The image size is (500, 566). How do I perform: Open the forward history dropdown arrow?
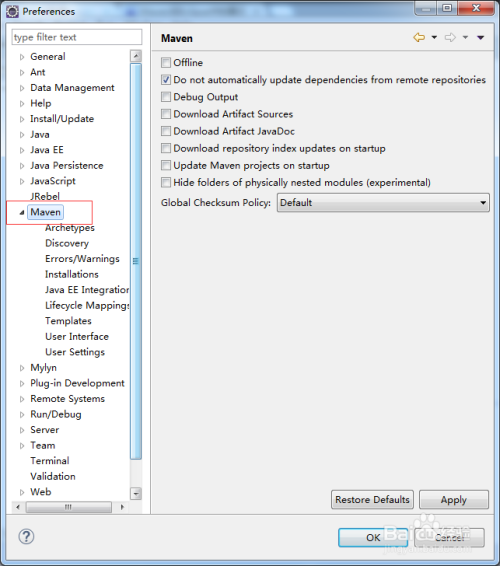tap(465, 37)
